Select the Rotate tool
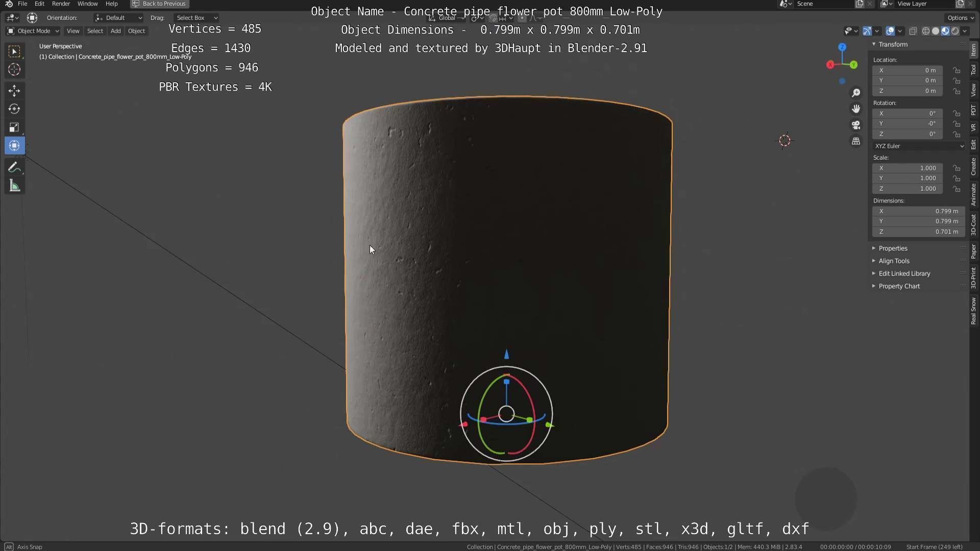Image resolution: width=980 pixels, height=551 pixels. coord(14,109)
